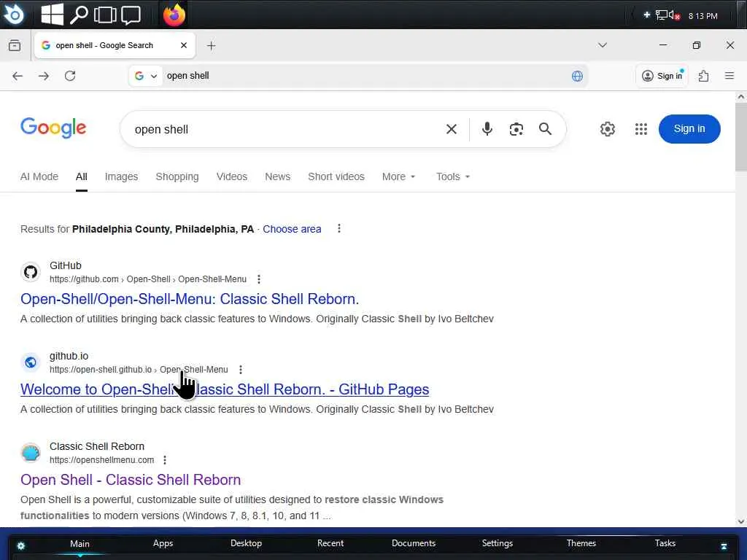Viewport: 747px width, 560px height.
Task: Open 'Open Shell - Classic Shell Reborn' link
Action: 131,480
